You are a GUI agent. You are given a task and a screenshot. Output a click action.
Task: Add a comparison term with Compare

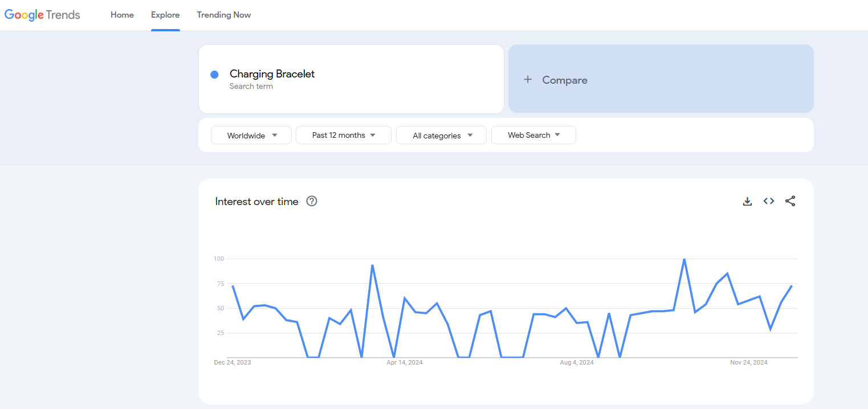pyautogui.click(x=661, y=79)
